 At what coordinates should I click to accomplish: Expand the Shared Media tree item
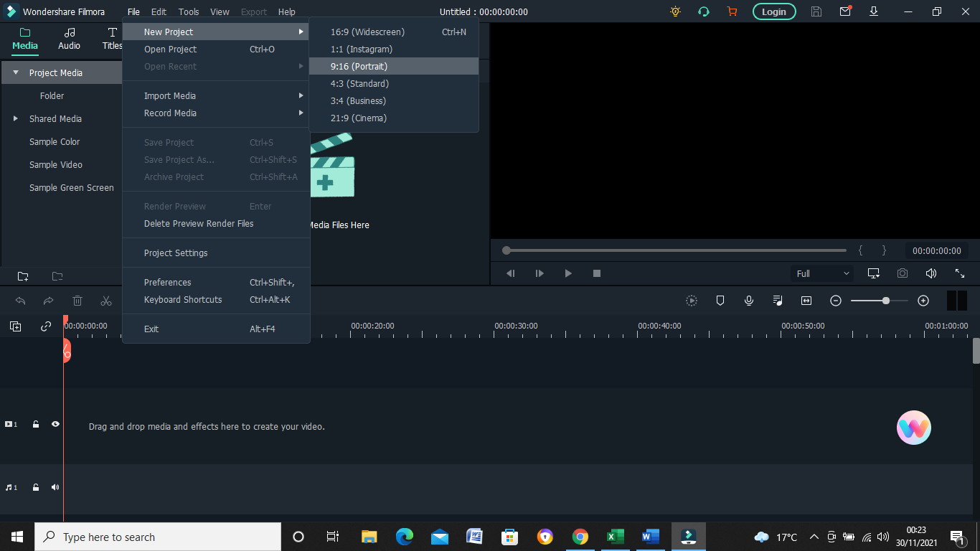pyautogui.click(x=16, y=118)
